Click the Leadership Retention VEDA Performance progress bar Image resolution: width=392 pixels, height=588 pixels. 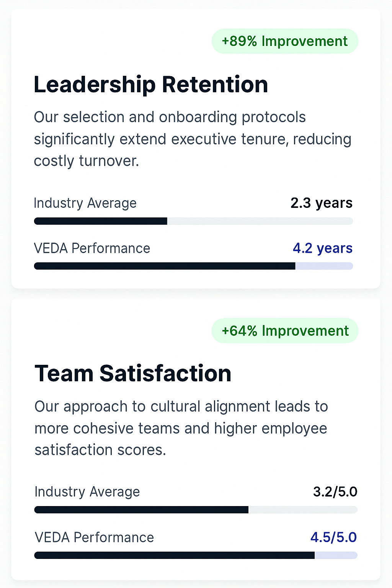point(193,266)
